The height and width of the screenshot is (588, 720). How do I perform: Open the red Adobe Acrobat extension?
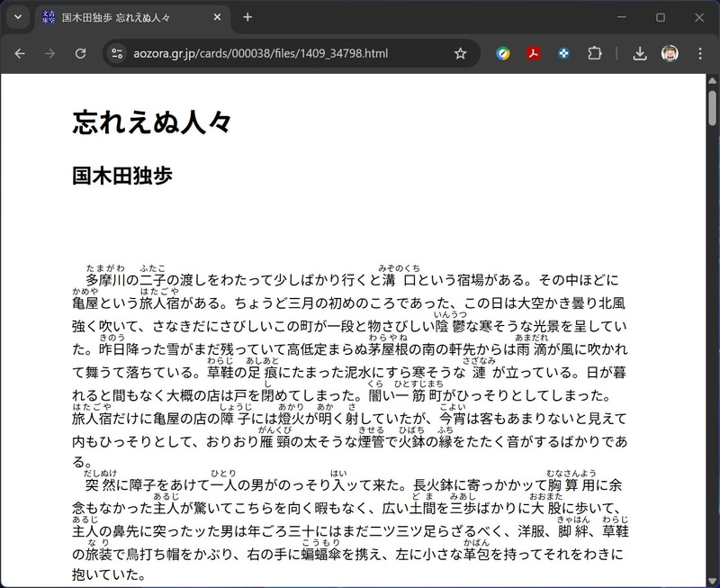click(x=533, y=54)
